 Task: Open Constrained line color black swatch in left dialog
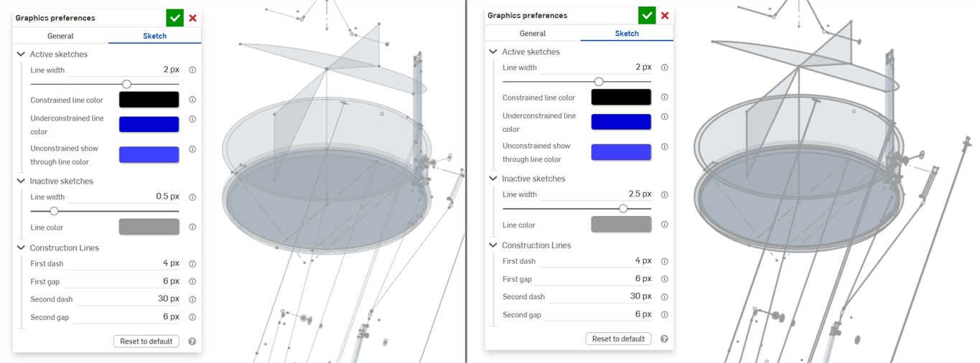149,100
